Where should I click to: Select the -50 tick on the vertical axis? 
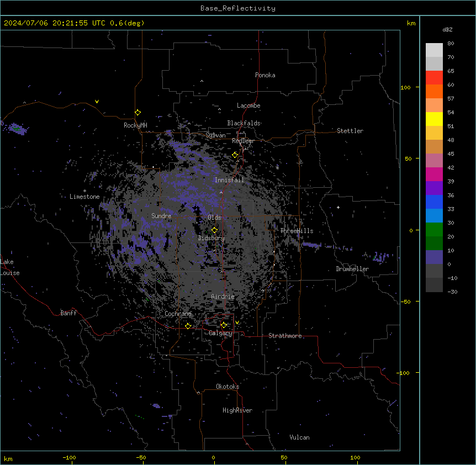(405, 302)
